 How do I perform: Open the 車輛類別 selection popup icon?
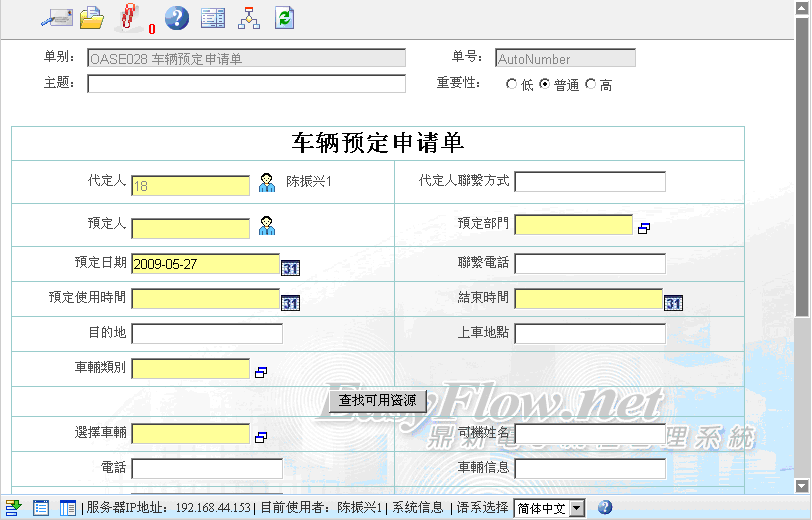tap(261, 372)
